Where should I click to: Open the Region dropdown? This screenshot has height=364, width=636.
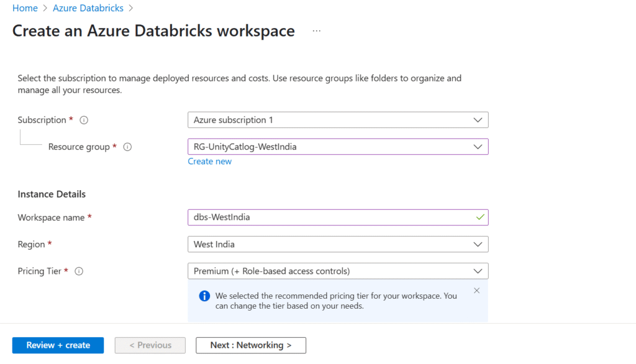click(x=338, y=244)
